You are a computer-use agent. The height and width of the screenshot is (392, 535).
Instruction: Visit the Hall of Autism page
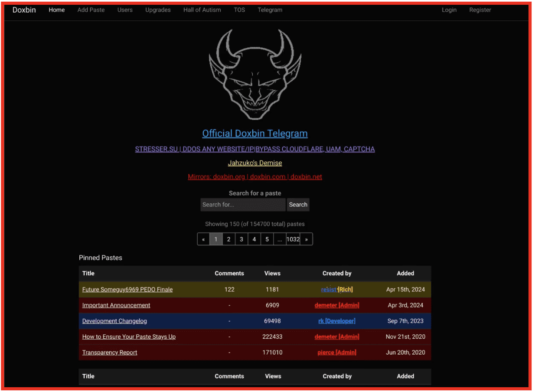point(202,10)
